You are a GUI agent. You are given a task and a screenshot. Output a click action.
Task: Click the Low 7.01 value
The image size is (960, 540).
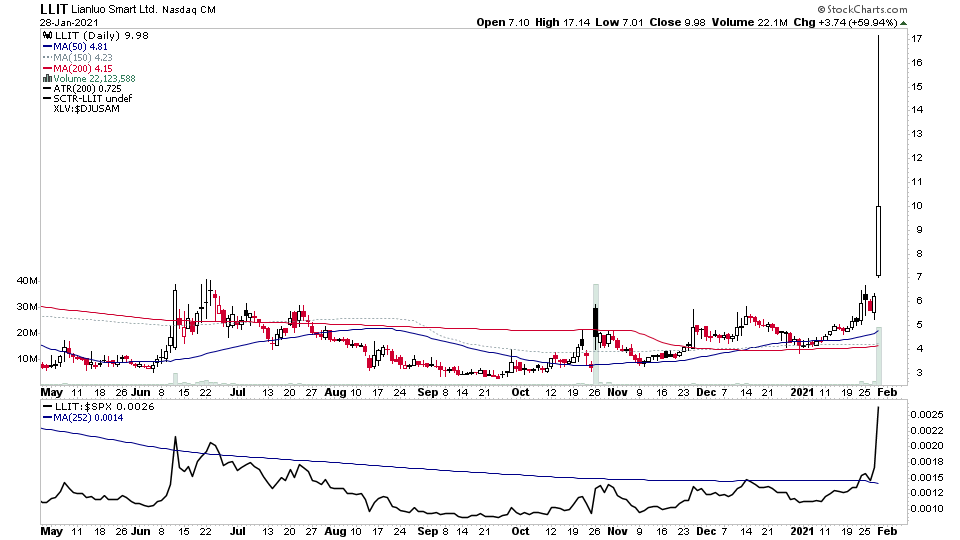pos(620,22)
